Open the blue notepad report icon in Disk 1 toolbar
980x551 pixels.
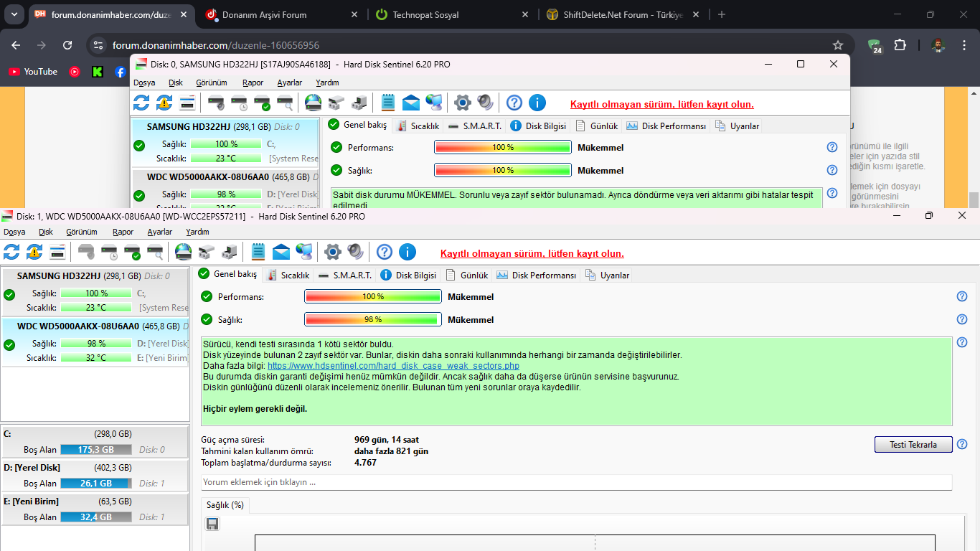258,252
